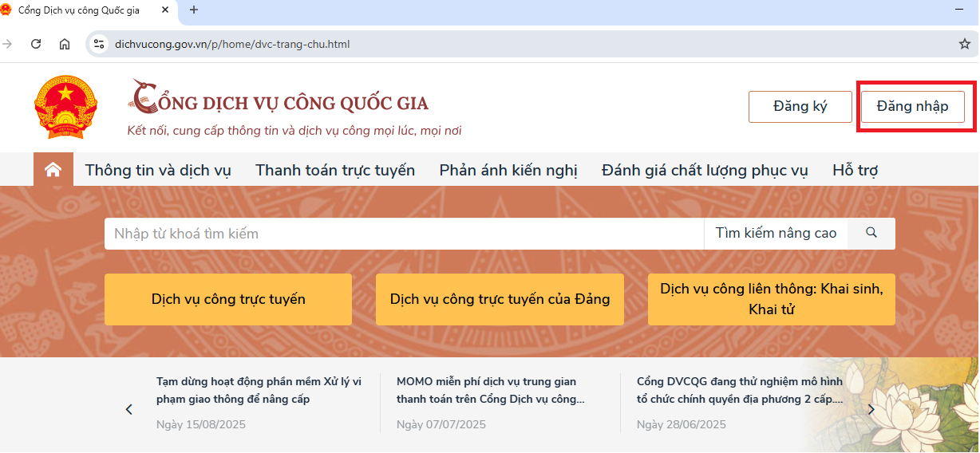
Task: Open the Hỗ trợ menu
Action: tap(855, 170)
